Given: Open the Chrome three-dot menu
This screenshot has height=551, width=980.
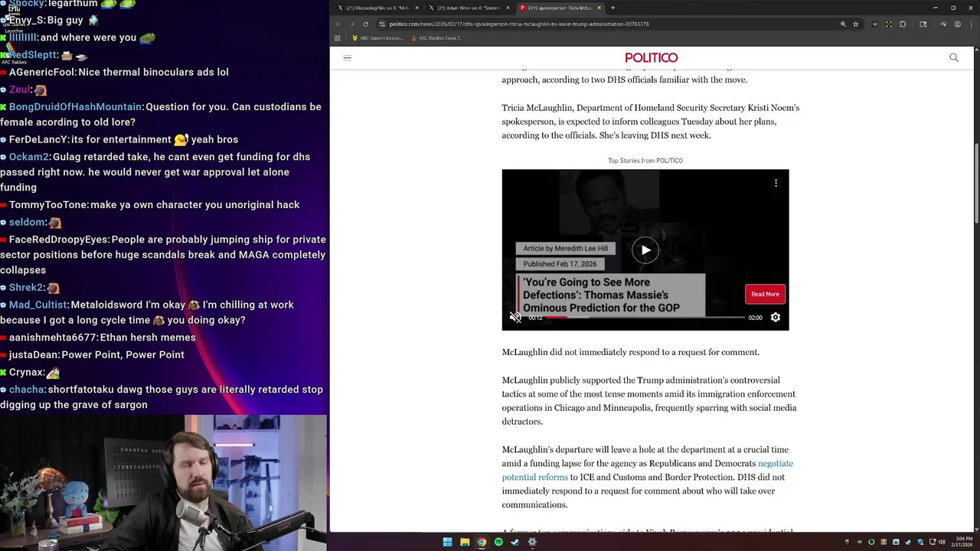Looking at the screenshot, I should point(971,24).
